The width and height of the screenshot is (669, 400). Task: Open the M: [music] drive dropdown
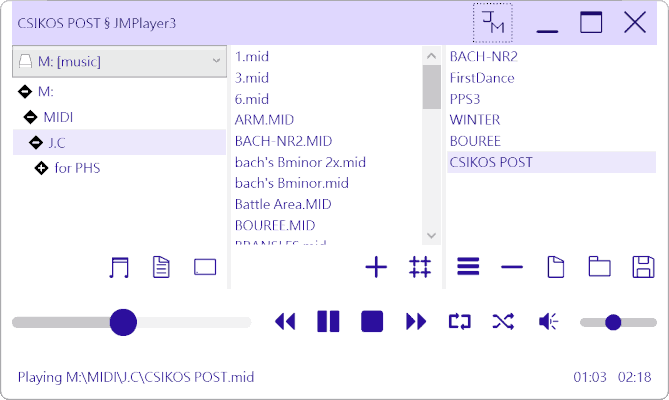119,61
